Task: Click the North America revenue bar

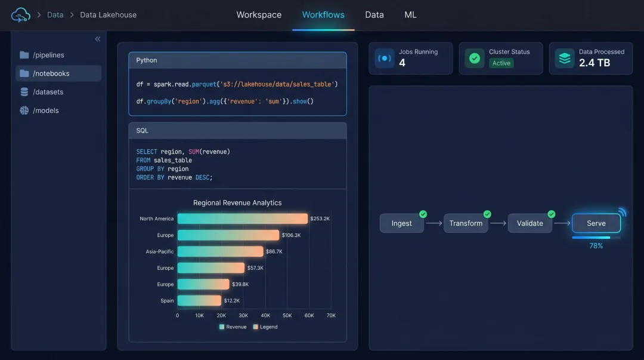Action: point(242,219)
